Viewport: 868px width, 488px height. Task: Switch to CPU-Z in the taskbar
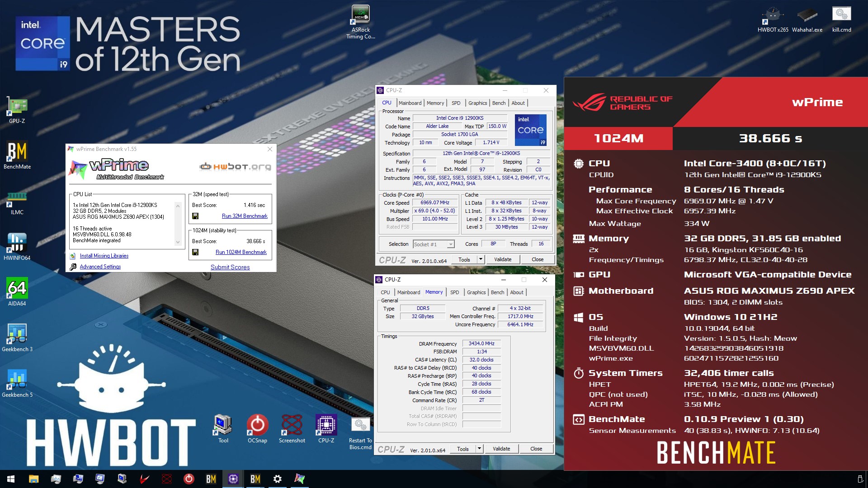(x=233, y=479)
